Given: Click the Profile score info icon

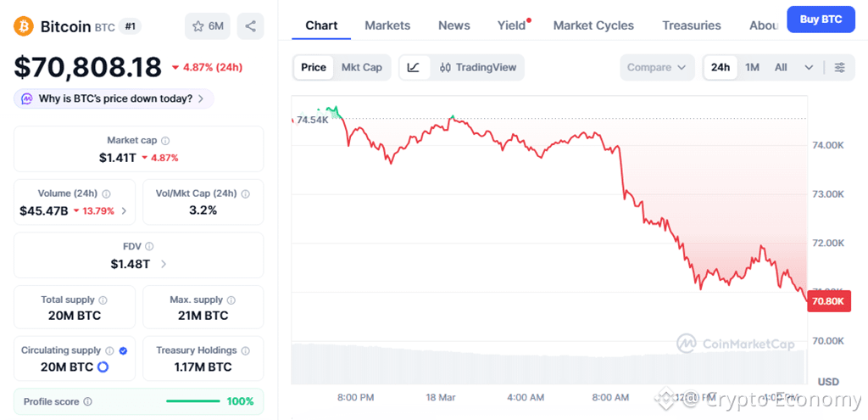Looking at the screenshot, I should [87, 401].
